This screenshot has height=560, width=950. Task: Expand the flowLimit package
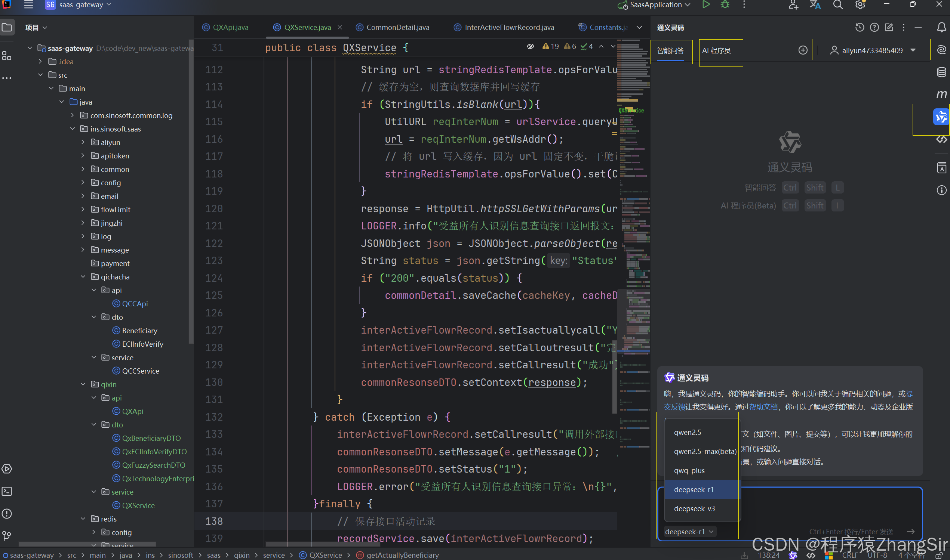click(83, 210)
